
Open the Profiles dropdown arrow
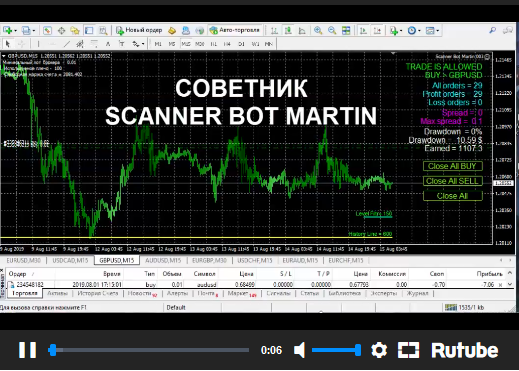pyautogui.click(x=34, y=31)
